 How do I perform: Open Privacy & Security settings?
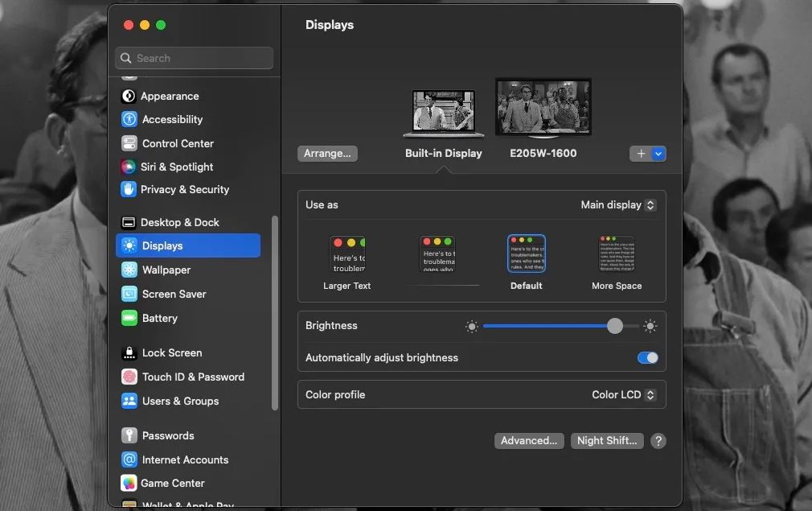pos(129,190)
